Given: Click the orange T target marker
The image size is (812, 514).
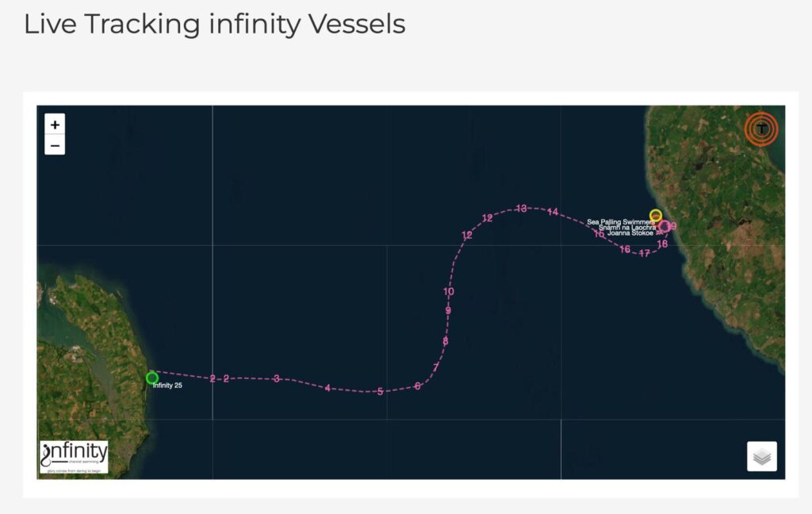Looking at the screenshot, I should point(761,128).
